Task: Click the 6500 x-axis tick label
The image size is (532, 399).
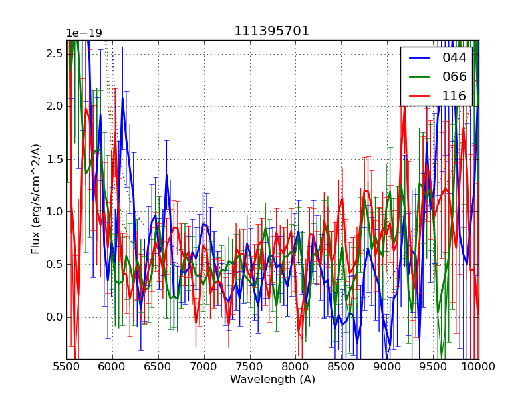Action: [x=158, y=367]
